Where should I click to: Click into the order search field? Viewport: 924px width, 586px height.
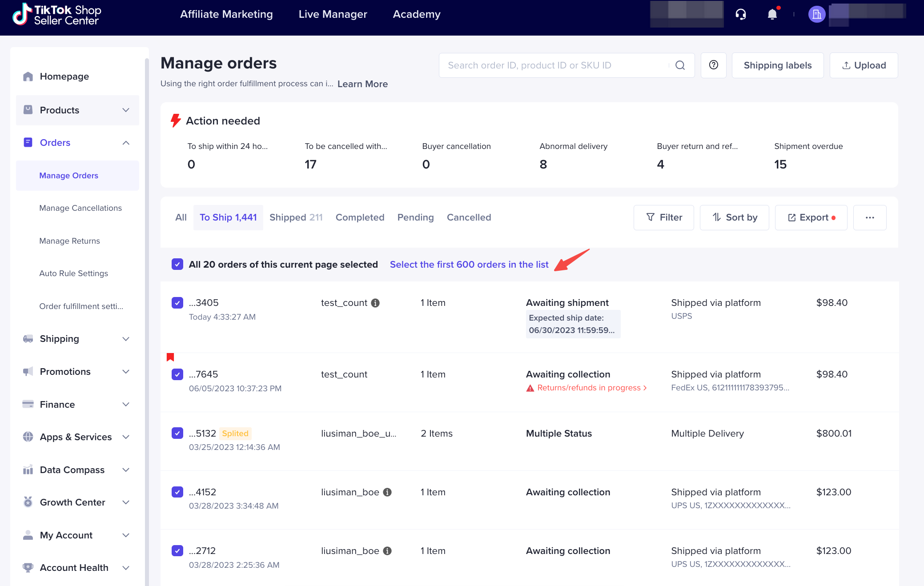(566, 65)
